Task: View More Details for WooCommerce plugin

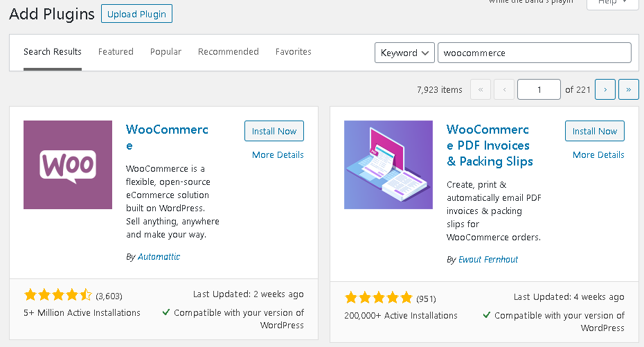Action: point(278,155)
